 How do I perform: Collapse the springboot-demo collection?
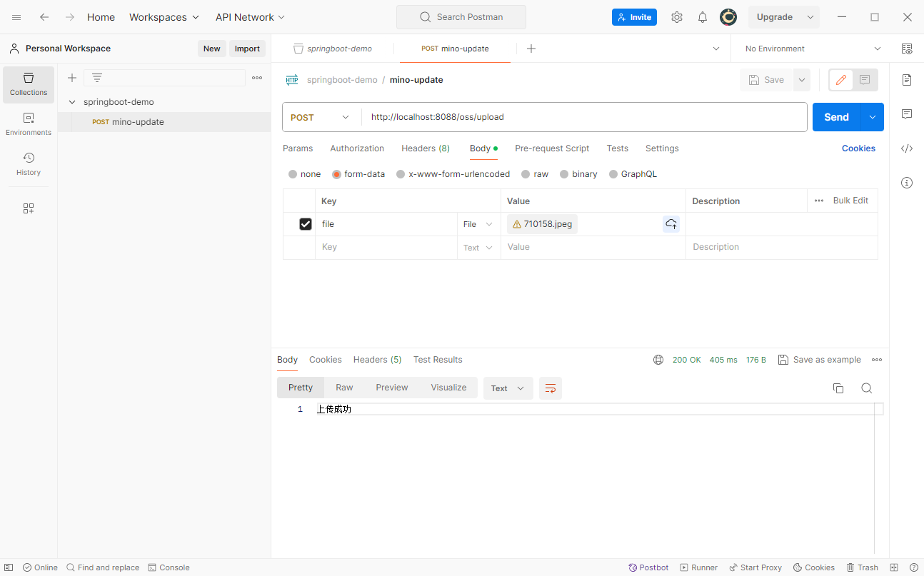(x=72, y=102)
